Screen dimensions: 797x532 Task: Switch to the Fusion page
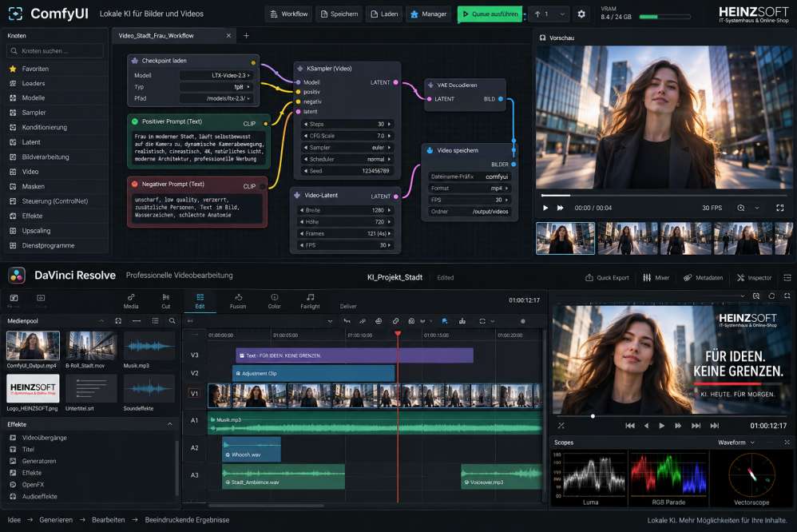pos(238,301)
